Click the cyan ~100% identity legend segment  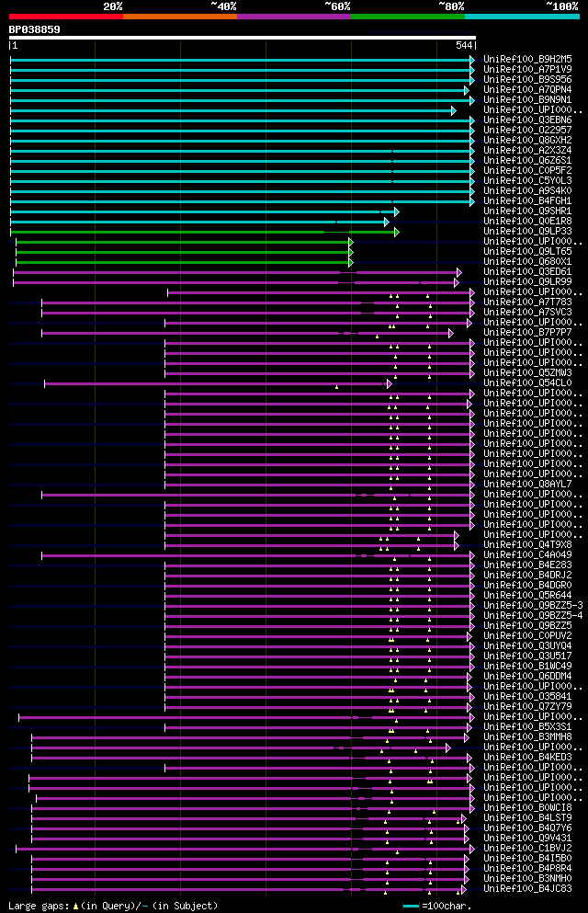(x=522, y=17)
